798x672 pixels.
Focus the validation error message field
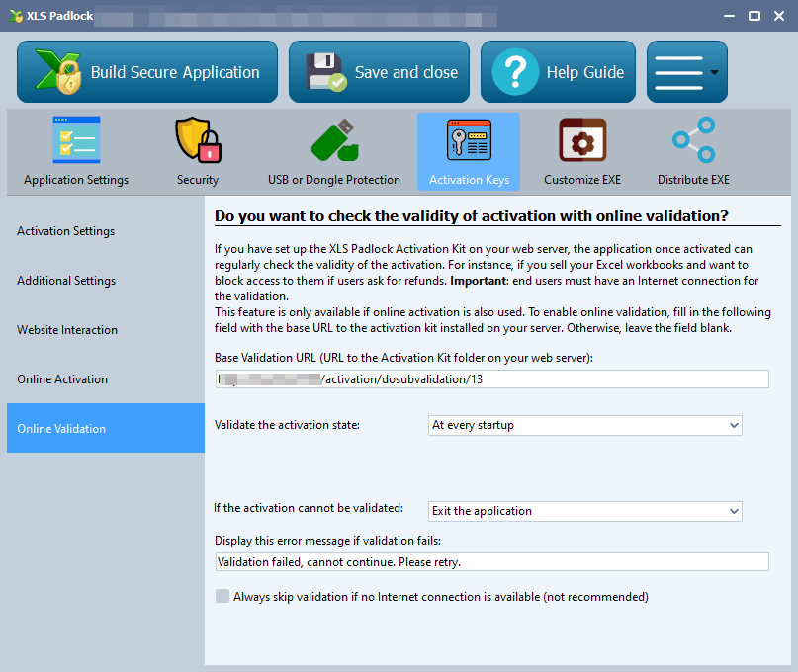click(x=492, y=562)
